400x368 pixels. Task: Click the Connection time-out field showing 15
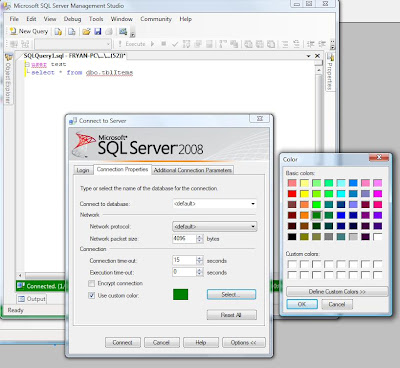(x=184, y=260)
